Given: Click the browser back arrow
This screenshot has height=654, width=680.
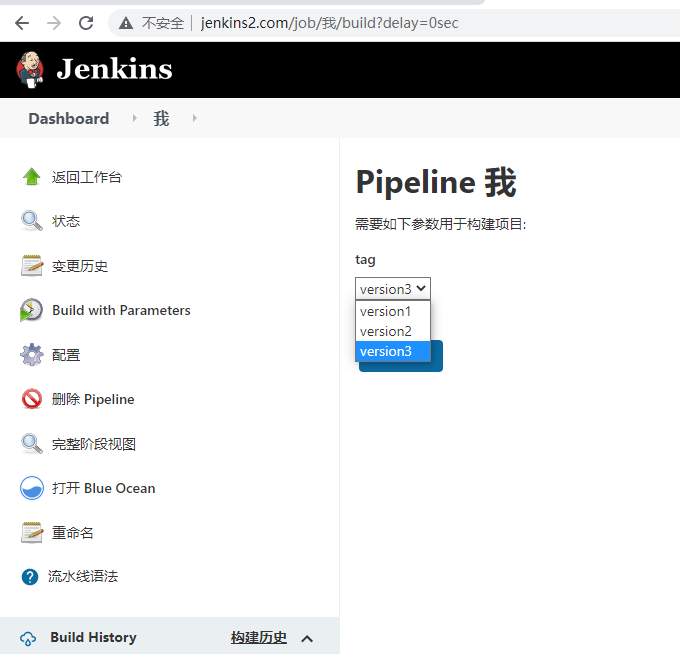Looking at the screenshot, I should point(22,23).
